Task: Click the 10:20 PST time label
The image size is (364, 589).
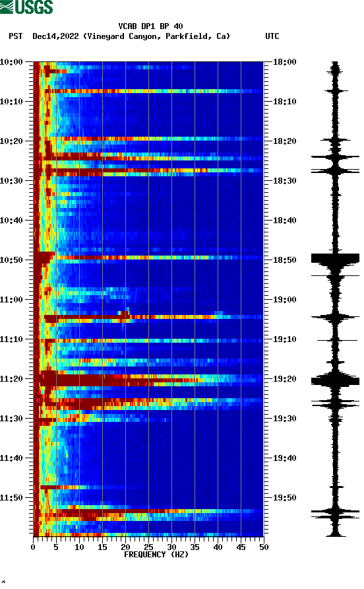Action: [11, 141]
